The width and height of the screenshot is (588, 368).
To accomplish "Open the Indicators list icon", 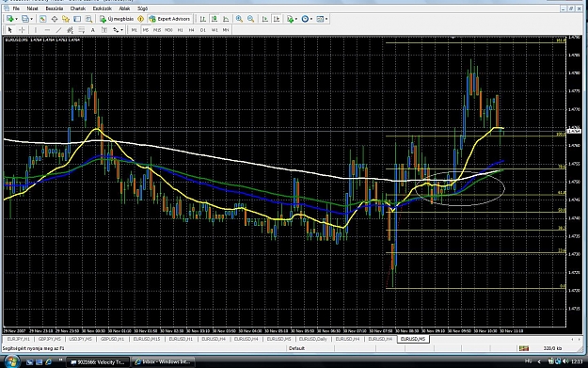I will (x=290, y=19).
